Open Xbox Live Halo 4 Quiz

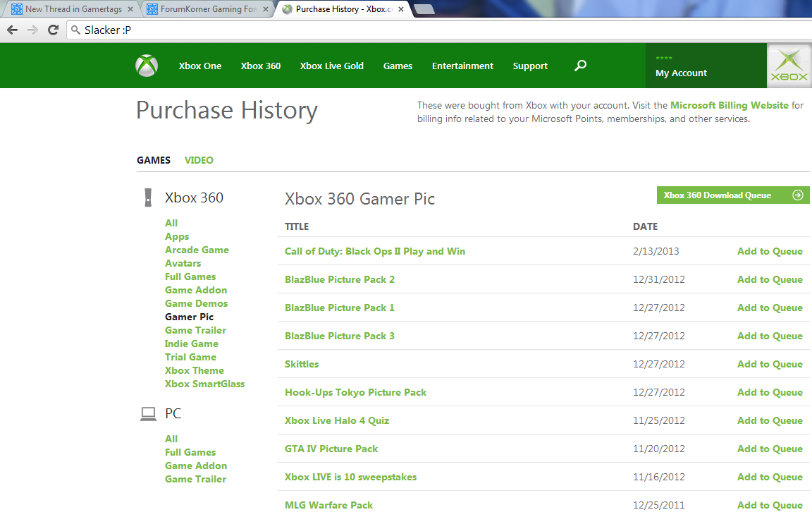337,420
